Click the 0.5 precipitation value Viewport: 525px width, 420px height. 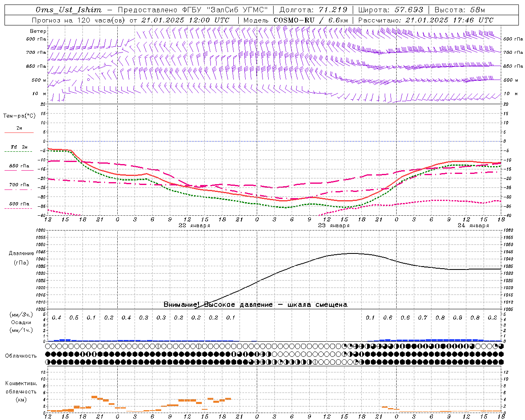tap(74, 318)
